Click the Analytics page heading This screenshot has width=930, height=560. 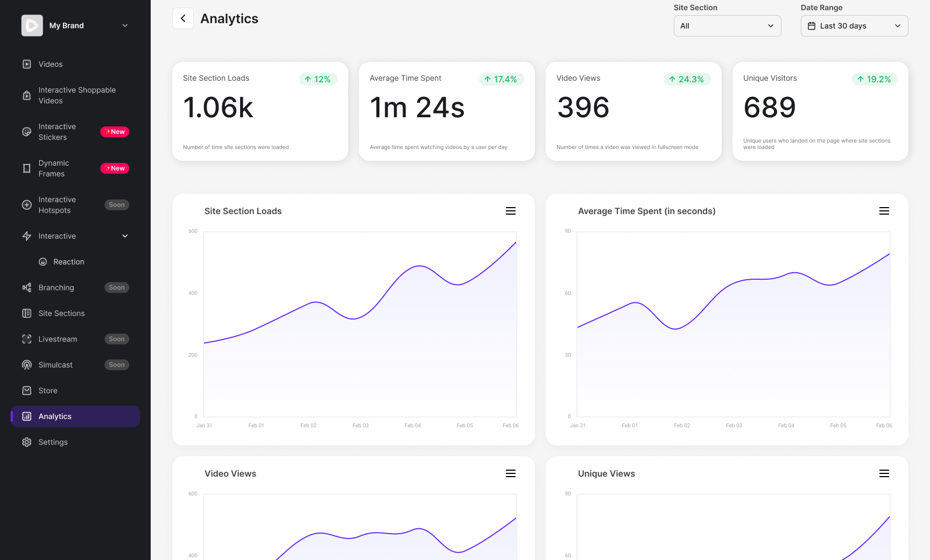[229, 19]
